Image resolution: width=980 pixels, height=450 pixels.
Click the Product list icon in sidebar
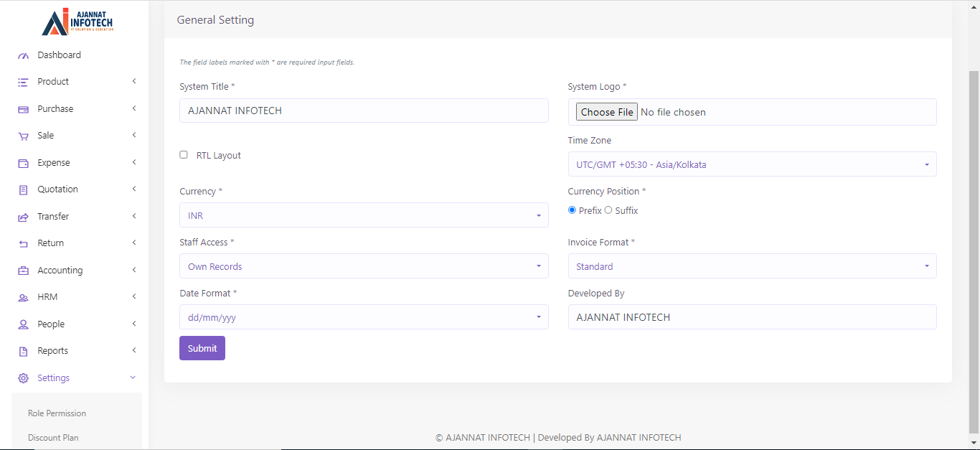click(23, 83)
